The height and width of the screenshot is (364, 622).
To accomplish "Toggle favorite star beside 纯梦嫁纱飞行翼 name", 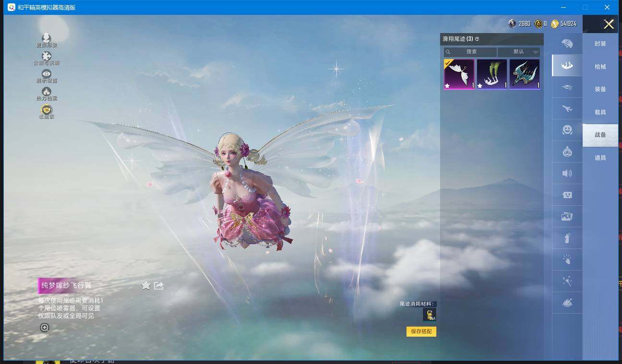I will click(x=145, y=285).
